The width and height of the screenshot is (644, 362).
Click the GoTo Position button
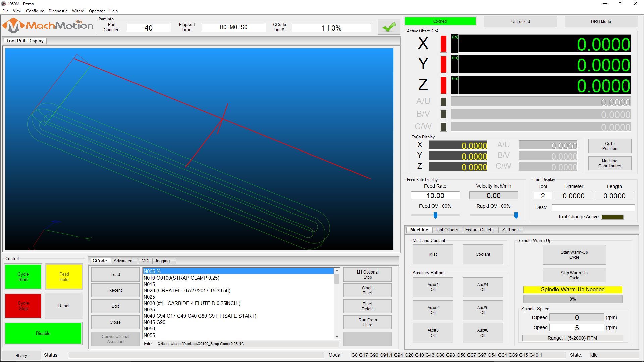point(609,146)
